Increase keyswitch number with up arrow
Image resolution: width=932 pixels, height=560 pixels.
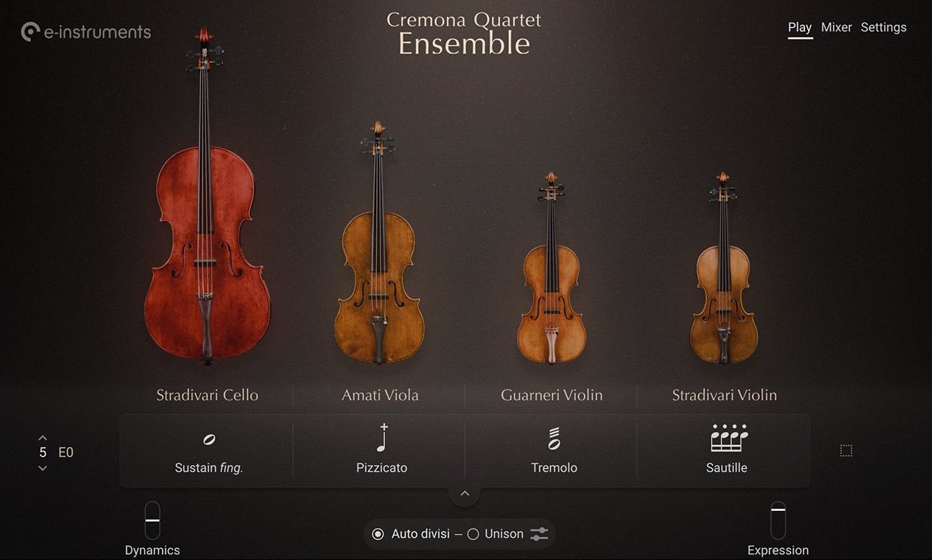43,438
